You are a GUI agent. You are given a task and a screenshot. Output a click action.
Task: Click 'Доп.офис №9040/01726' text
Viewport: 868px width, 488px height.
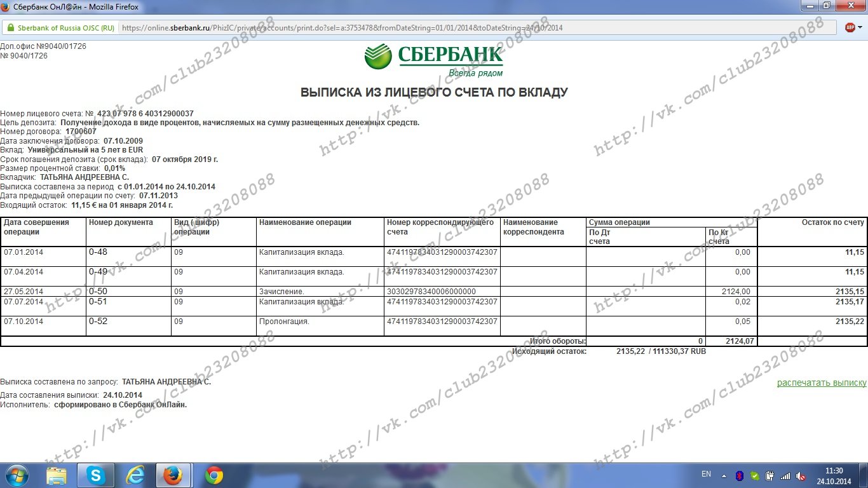click(x=43, y=46)
